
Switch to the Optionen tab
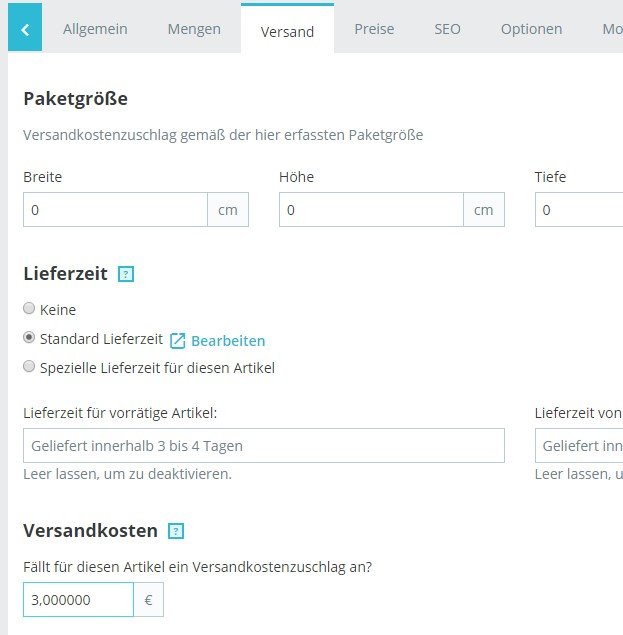click(x=531, y=29)
